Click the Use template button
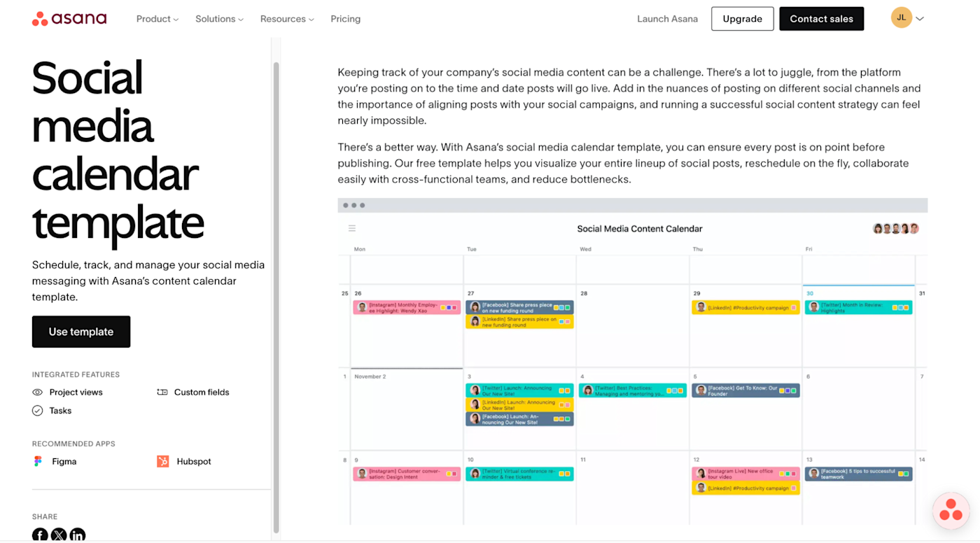 (81, 332)
